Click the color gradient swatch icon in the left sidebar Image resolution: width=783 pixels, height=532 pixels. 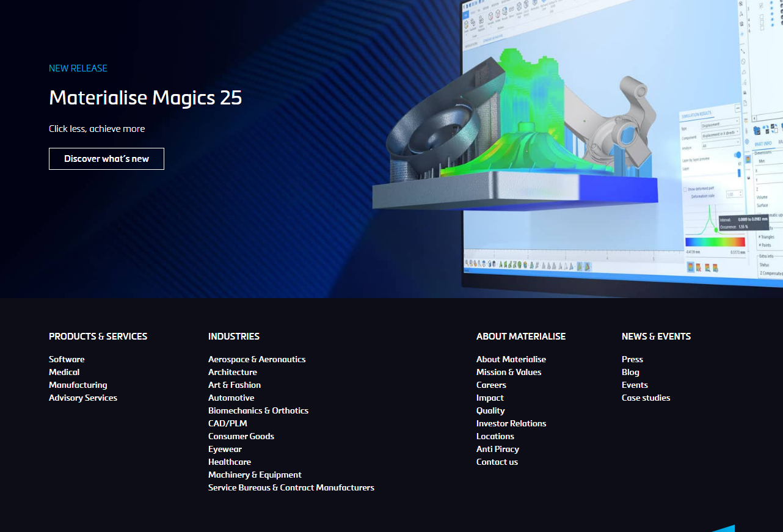tap(748, 158)
